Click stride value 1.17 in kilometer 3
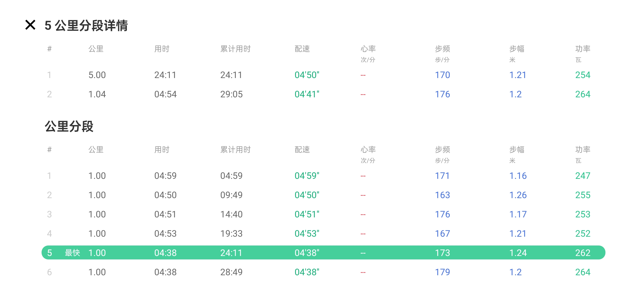644x288 pixels. point(518,214)
